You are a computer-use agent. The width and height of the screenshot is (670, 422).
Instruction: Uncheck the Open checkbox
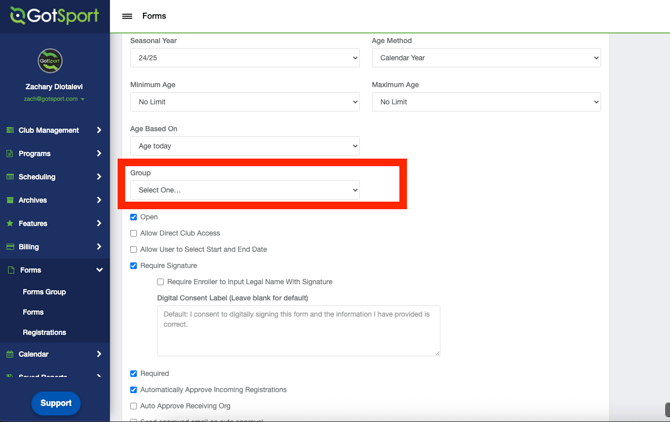133,217
